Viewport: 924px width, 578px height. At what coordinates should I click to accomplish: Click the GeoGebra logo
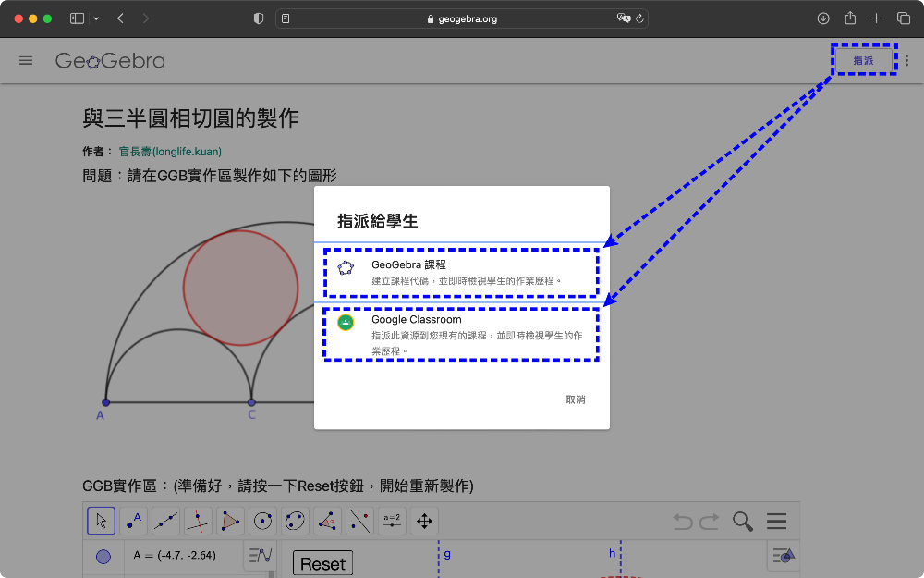pyautogui.click(x=110, y=61)
